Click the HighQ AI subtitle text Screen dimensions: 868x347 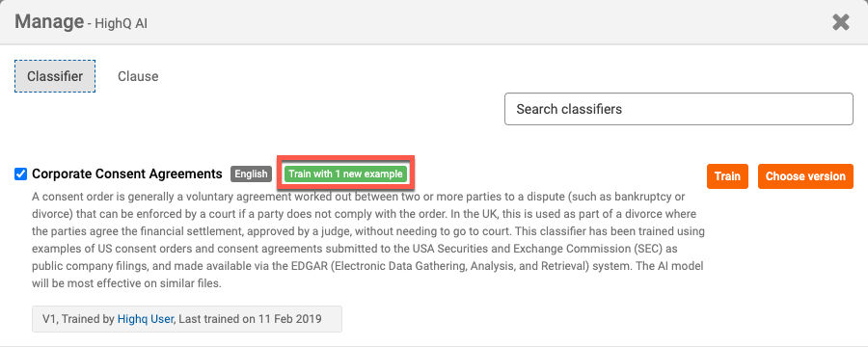(x=122, y=24)
